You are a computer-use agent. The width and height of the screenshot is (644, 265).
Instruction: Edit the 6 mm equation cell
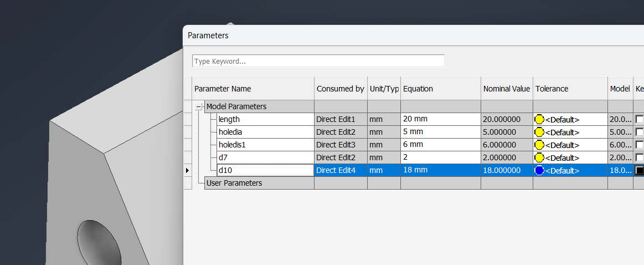point(441,145)
